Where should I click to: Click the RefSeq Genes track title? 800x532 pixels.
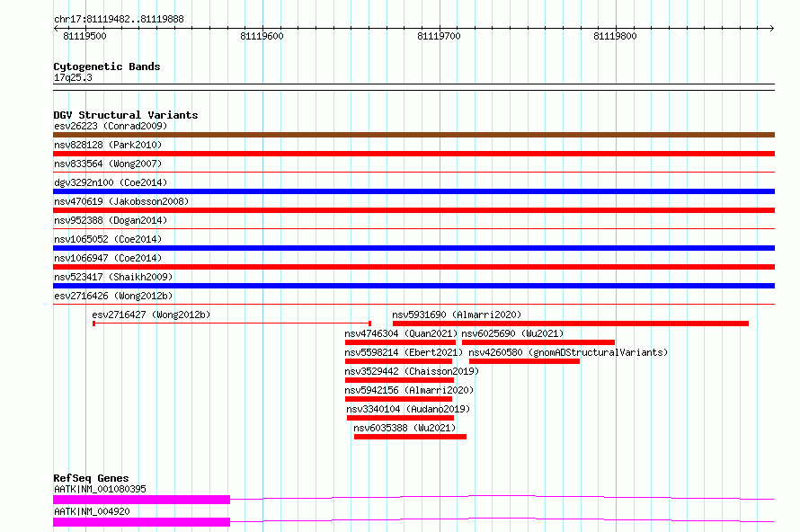pyautogui.click(x=91, y=478)
